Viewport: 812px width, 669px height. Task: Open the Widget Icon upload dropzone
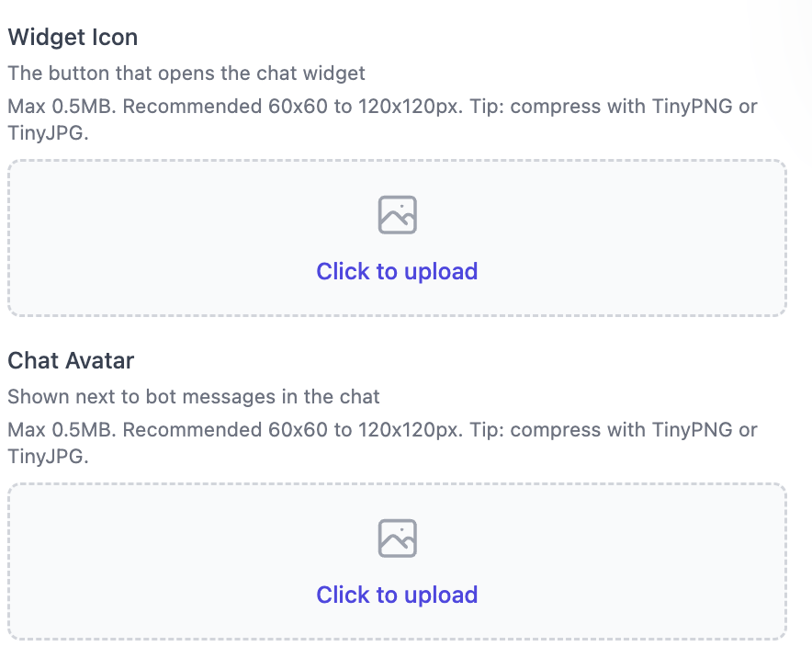click(x=397, y=271)
